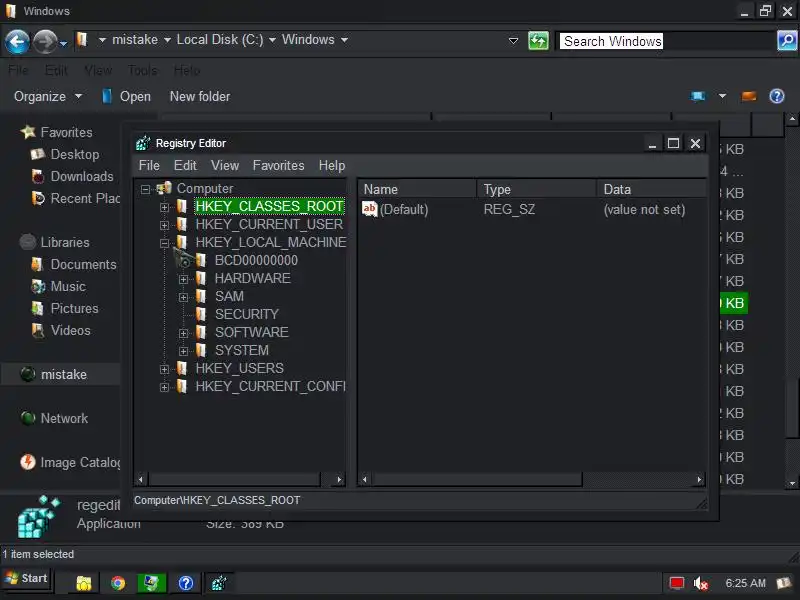The image size is (800, 600).
Task: Click the Chrome icon in the taskbar
Action: click(x=118, y=583)
